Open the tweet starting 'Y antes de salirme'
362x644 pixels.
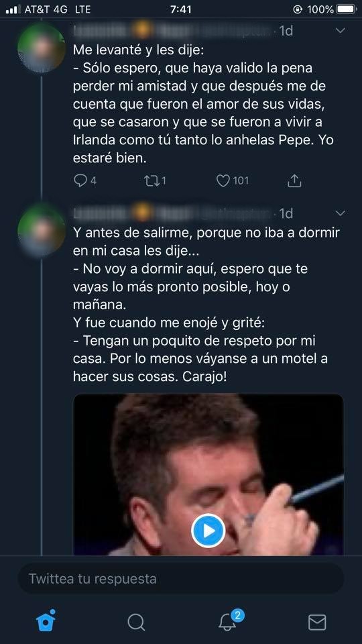coord(206,305)
